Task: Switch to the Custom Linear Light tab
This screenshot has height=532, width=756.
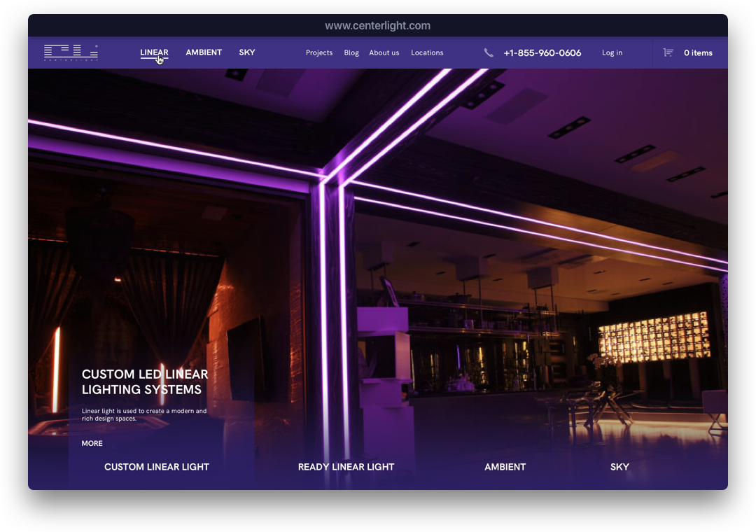Action: 157,467
